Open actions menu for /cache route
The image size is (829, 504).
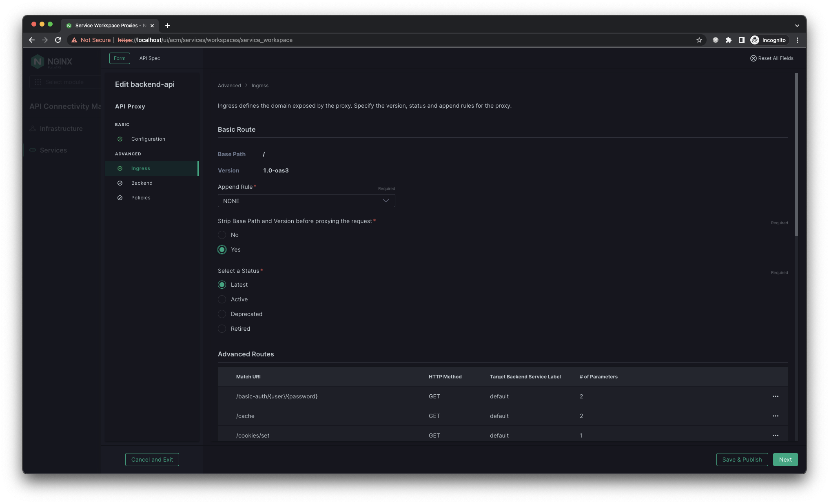775,416
